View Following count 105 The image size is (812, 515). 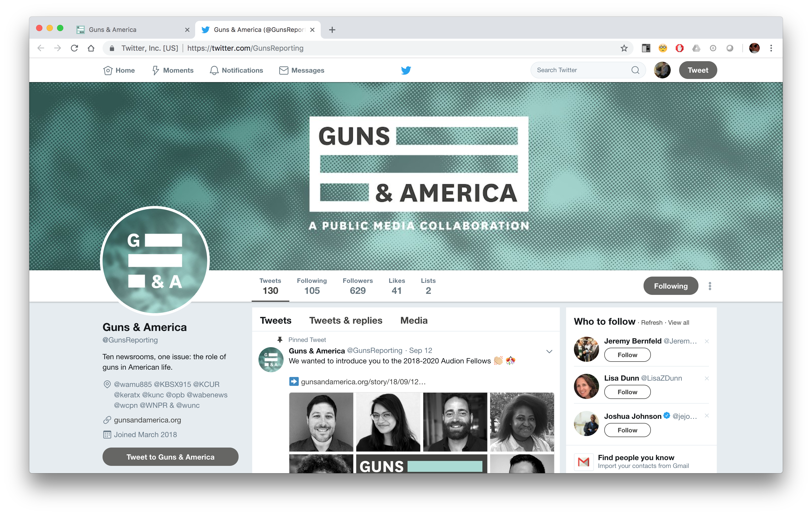click(312, 286)
